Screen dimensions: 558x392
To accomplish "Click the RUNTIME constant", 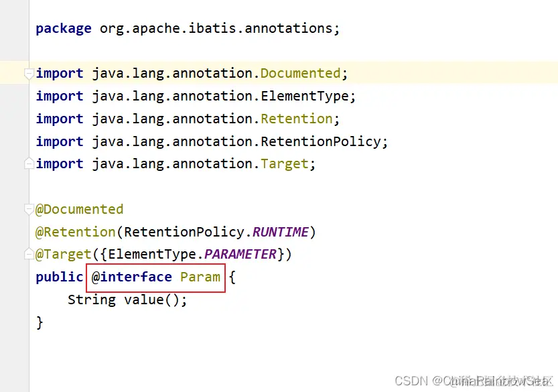I will pos(280,232).
